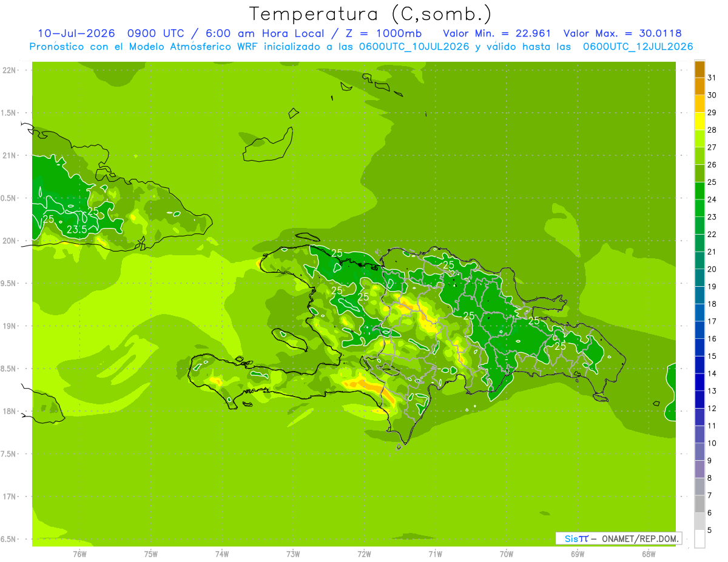Click the orange swatch labeled 31
The image size is (728, 562).
point(699,69)
